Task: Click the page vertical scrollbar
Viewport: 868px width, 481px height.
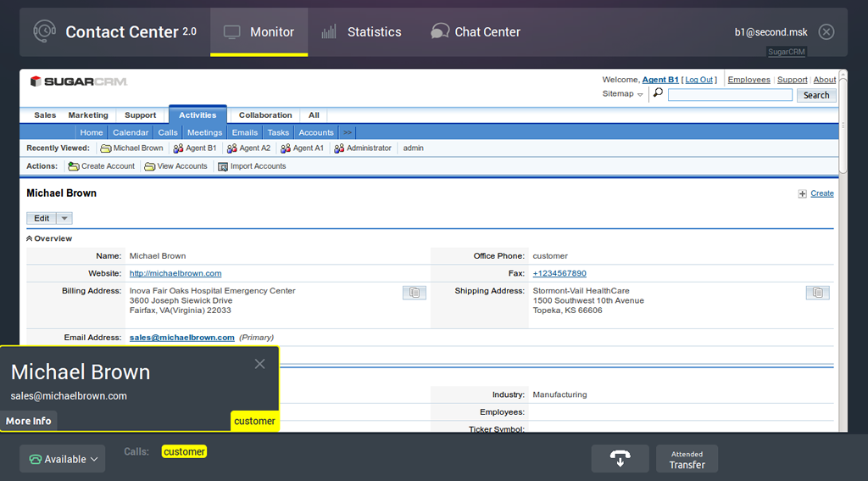Action: point(843,127)
